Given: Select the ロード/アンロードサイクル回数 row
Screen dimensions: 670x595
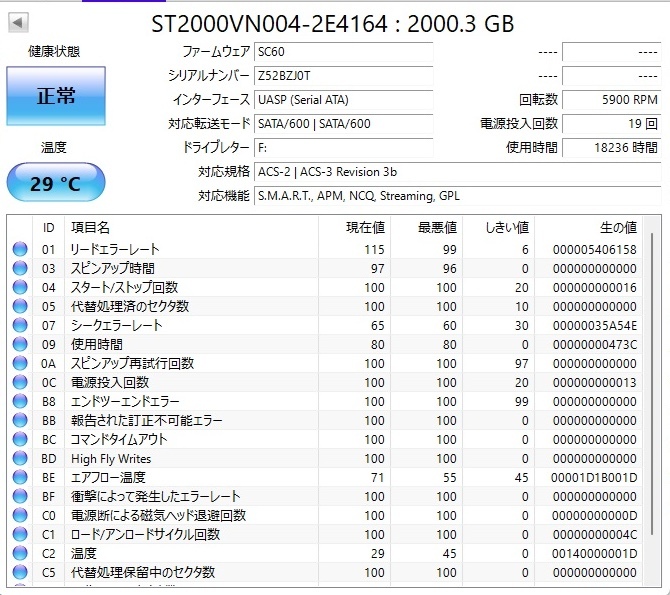Looking at the screenshot, I should pos(325,534).
